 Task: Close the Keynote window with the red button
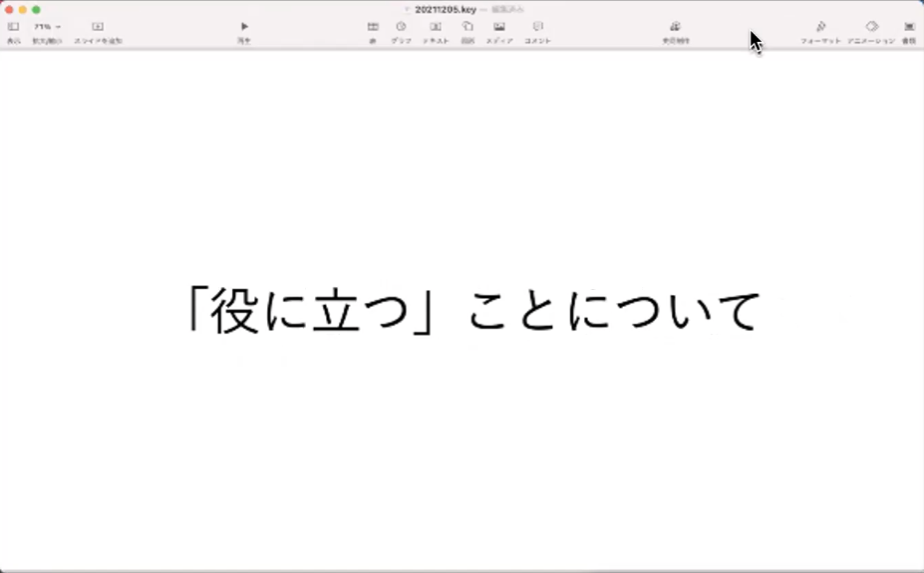9,9
